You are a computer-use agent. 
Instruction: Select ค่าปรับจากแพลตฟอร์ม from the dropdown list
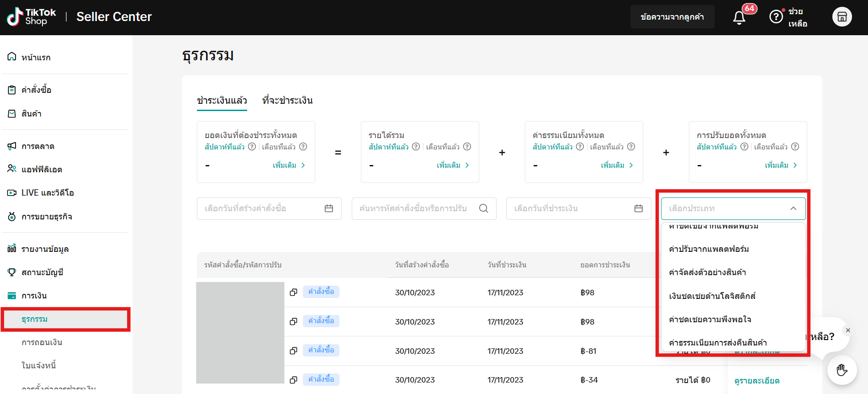709,249
